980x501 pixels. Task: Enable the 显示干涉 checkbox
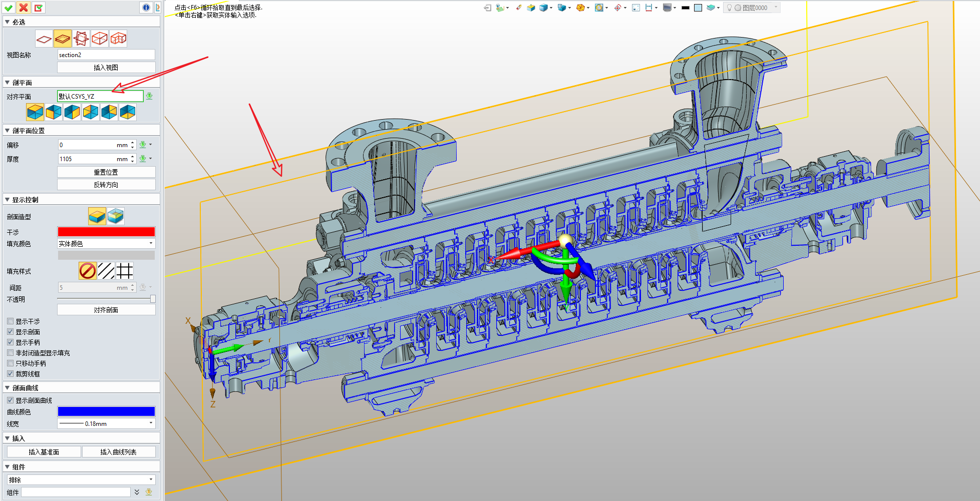tap(11, 321)
